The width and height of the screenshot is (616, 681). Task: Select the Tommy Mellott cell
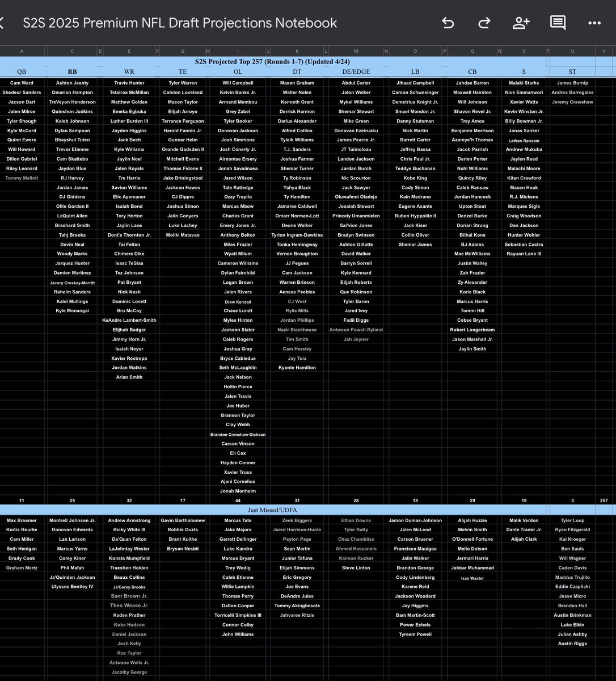point(22,178)
